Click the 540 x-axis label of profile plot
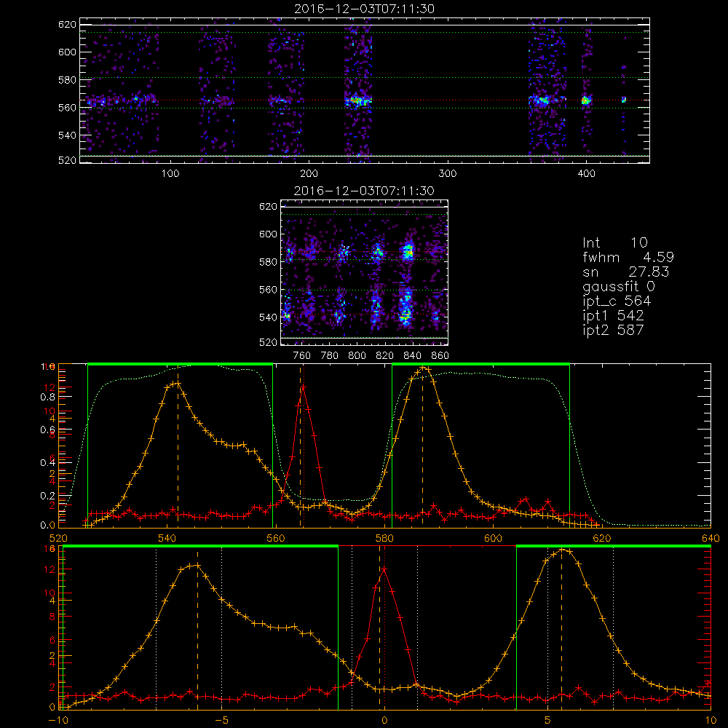Screen dimensions: 728x728 click(167, 538)
